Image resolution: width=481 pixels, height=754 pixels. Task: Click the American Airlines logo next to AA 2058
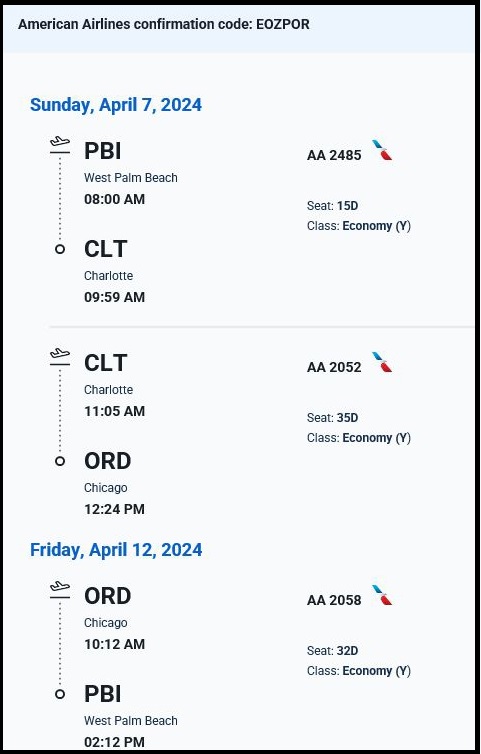382,595
